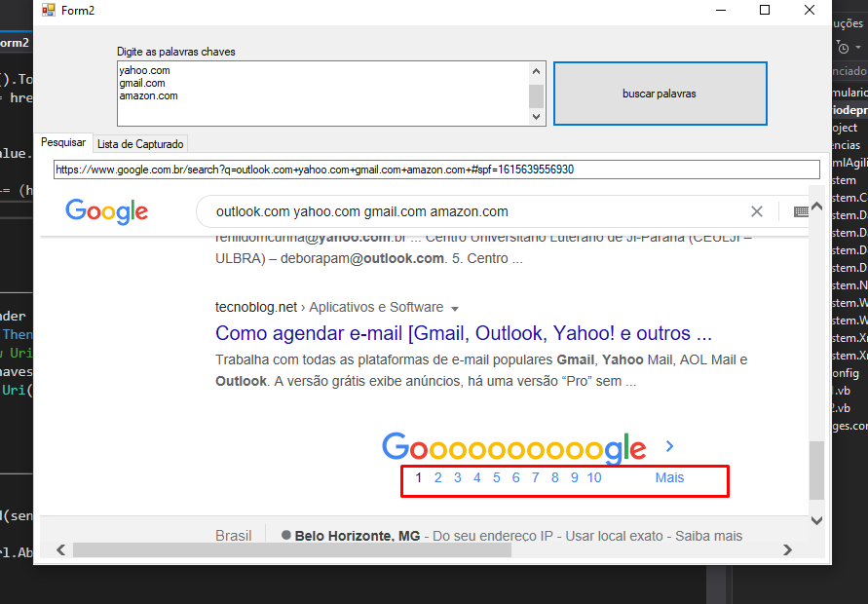Go to results page 5

tap(497, 477)
